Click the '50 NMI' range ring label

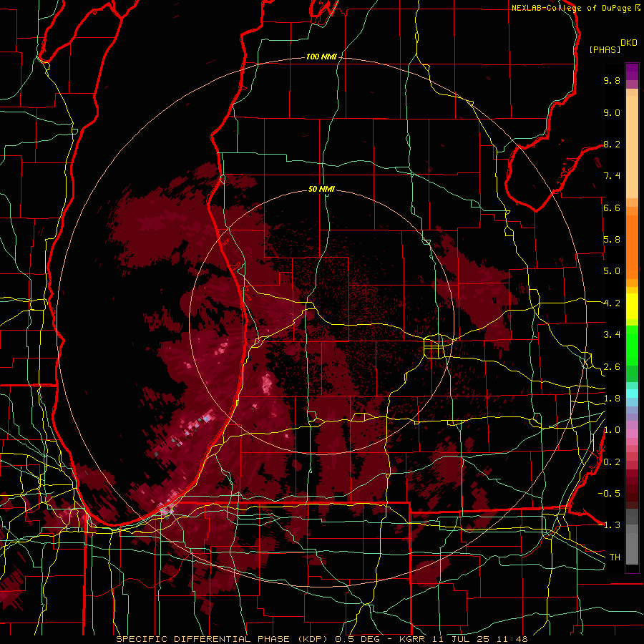point(321,189)
